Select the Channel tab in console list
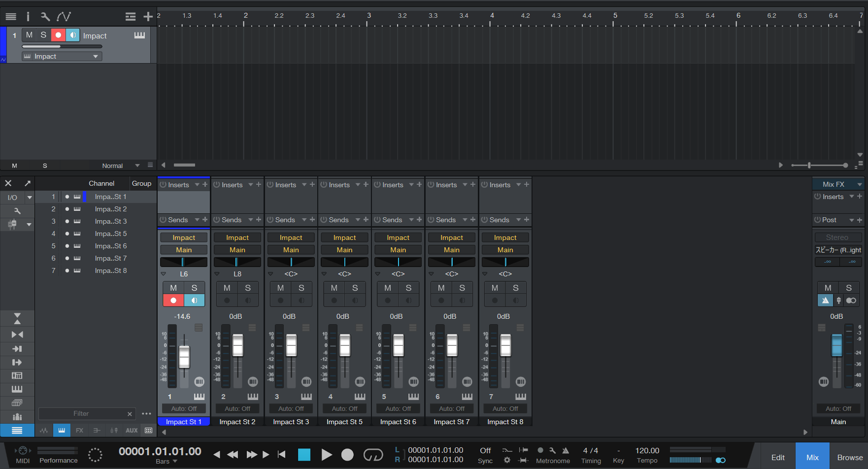 tap(101, 183)
